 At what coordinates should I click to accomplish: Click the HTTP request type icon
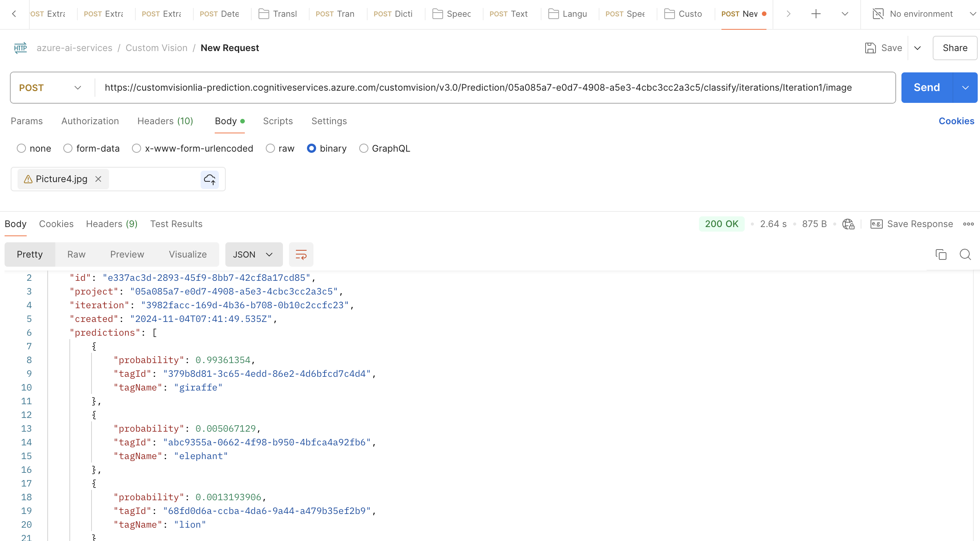[21, 48]
